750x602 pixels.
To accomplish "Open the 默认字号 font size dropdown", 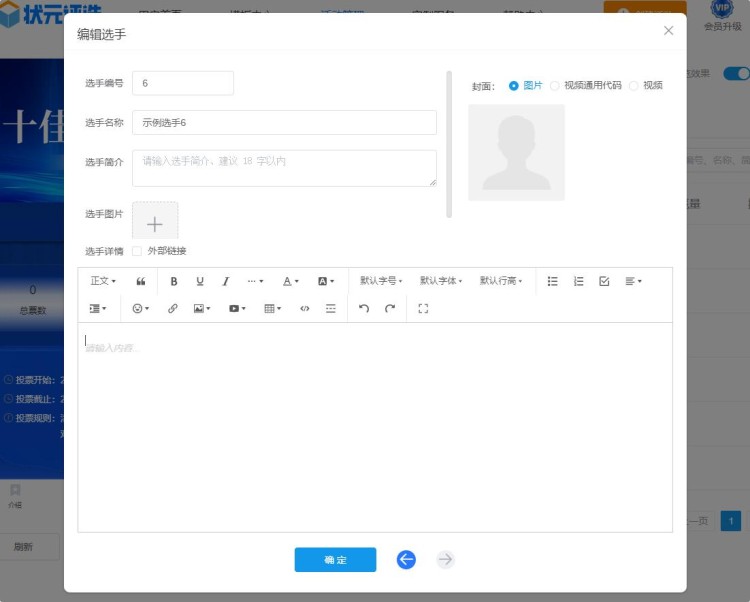I will coord(381,282).
